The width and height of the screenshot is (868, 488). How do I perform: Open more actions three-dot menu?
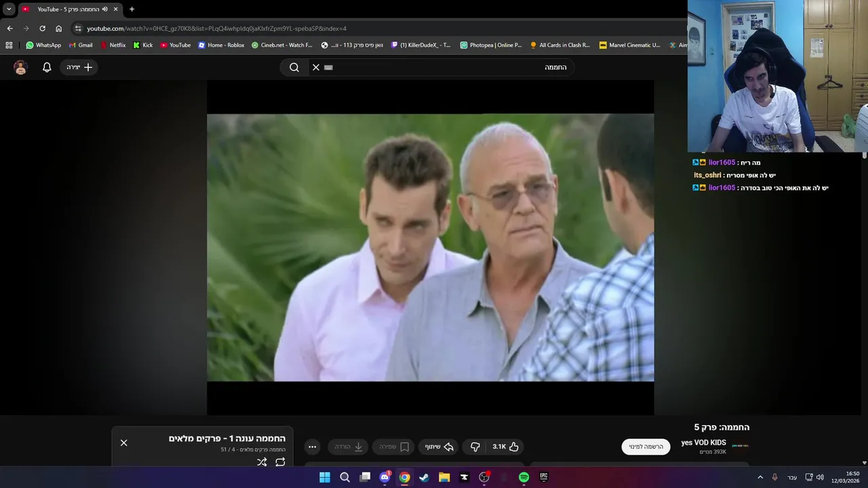click(x=312, y=447)
